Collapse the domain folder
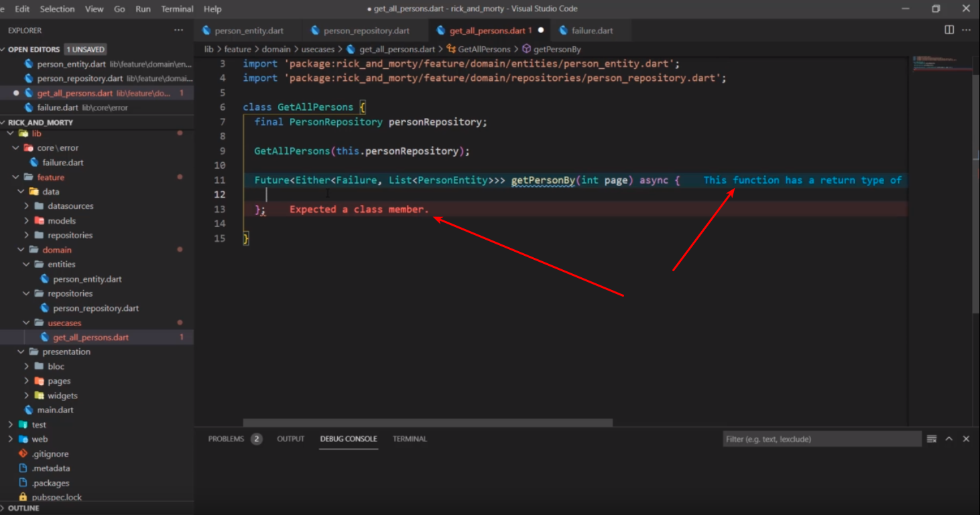The height and width of the screenshot is (515, 980). pos(21,250)
